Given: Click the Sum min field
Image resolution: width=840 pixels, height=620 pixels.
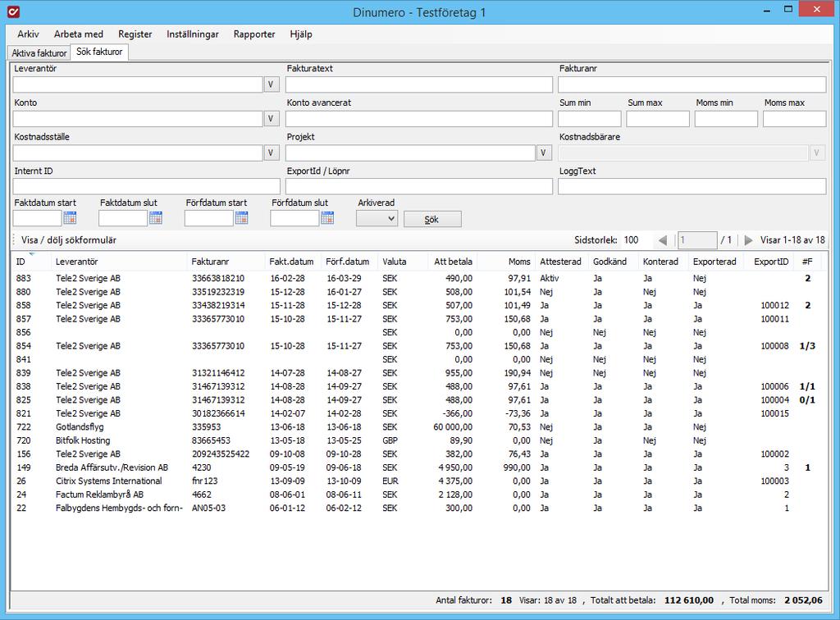Looking at the screenshot, I should tap(589, 118).
